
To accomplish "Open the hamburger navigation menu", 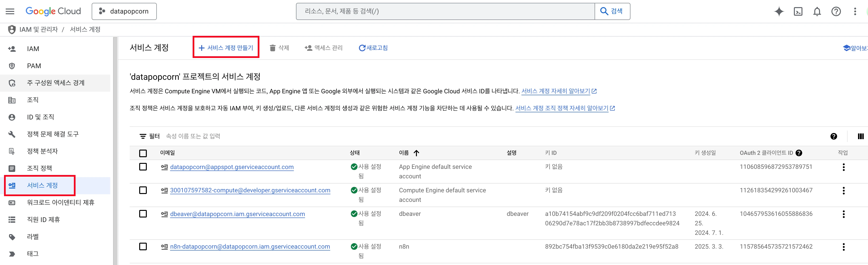I will pyautogui.click(x=10, y=11).
